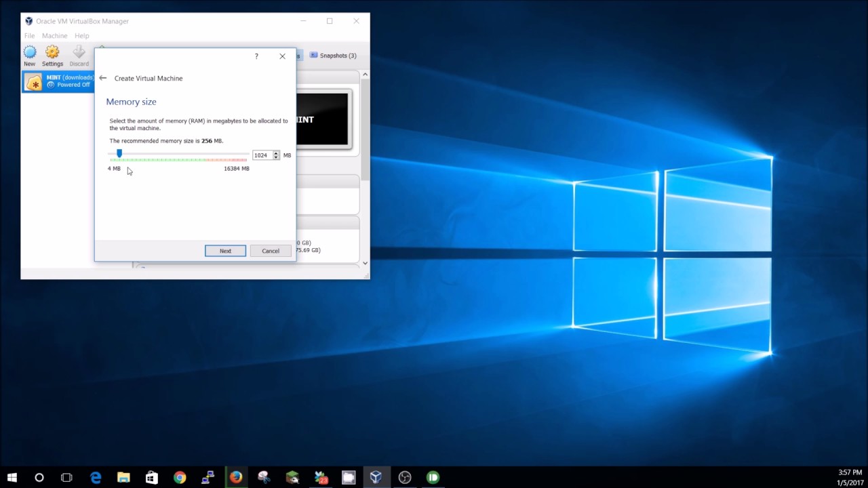The width and height of the screenshot is (868, 488).
Task: Open Task View on the taskbar
Action: point(66,477)
